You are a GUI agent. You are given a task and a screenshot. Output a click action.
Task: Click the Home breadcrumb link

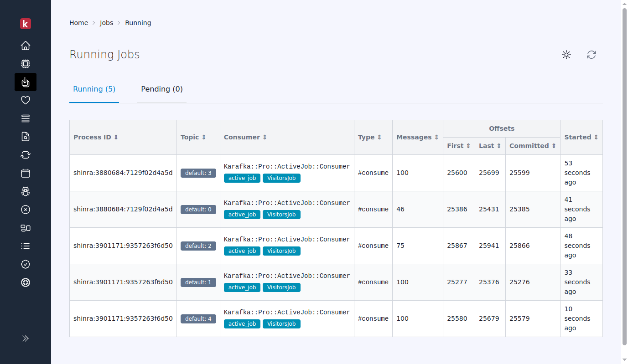tap(78, 22)
